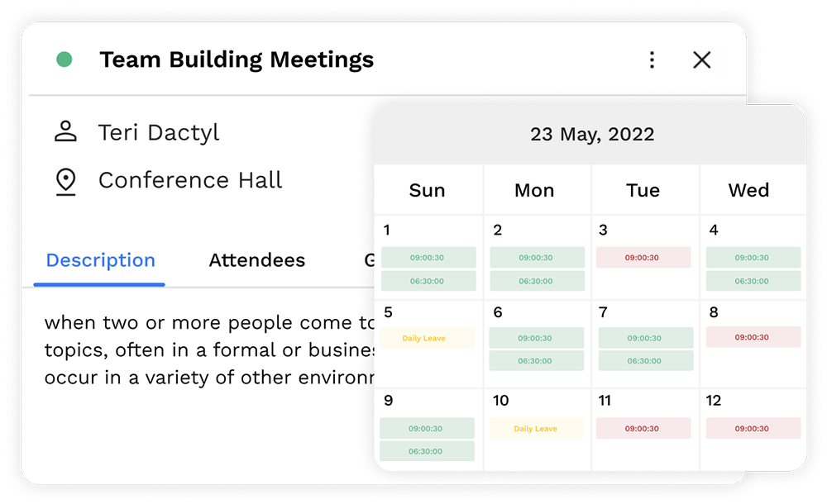
Task: Open the partially hidden tab starting with G
Action: [x=370, y=260]
